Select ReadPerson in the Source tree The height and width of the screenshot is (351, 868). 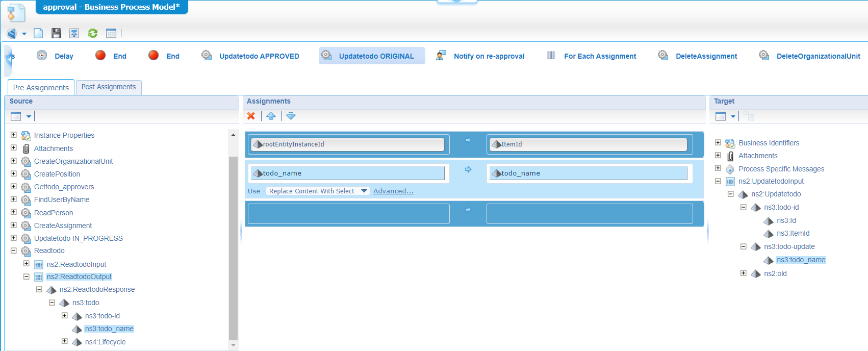[x=54, y=213]
